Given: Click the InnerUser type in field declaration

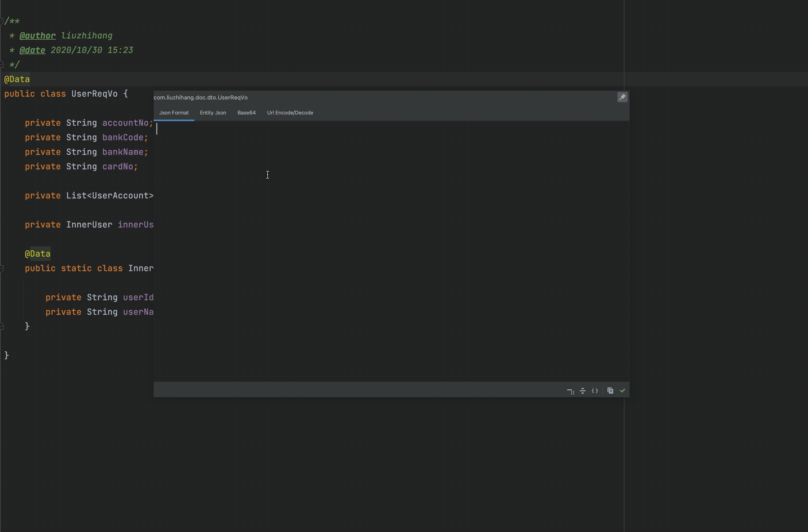Looking at the screenshot, I should point(89,225).
